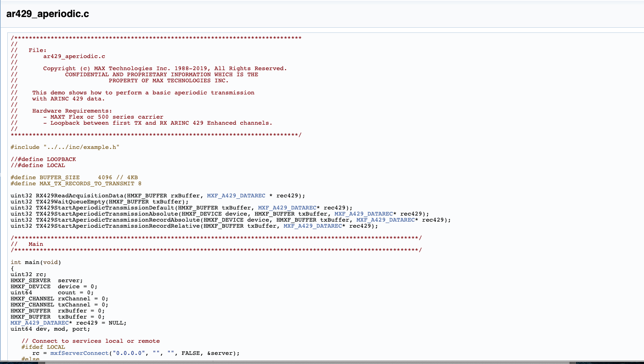The image size is (644, 364).
Task: Click the uint32 rc; declaration
Action: click(x=28, y=274)
